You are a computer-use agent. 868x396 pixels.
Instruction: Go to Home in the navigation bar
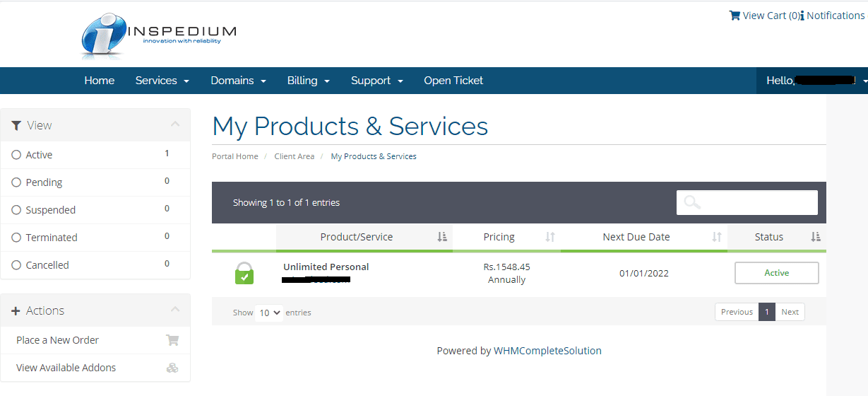(x=100, y=81)
